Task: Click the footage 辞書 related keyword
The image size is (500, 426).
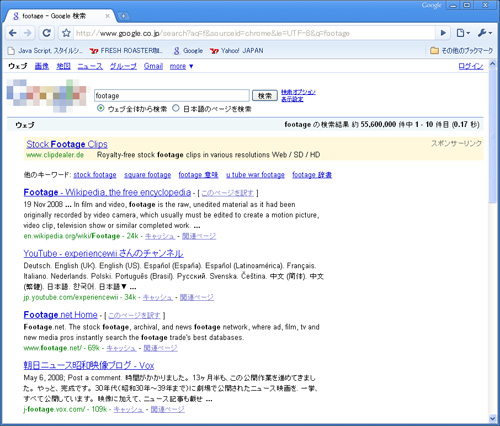Action: pyautogui.click(x=312, y=175)
